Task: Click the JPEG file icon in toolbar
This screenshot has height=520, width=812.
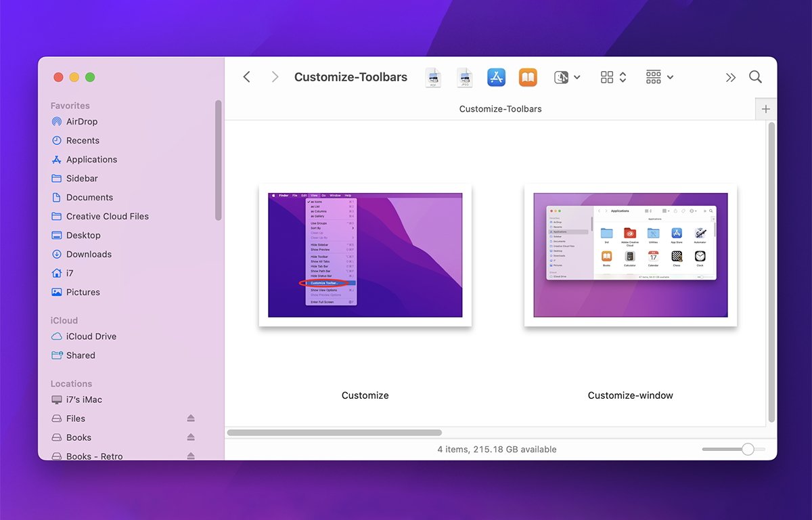Action: pyautogui.click(x=464, y=77)
